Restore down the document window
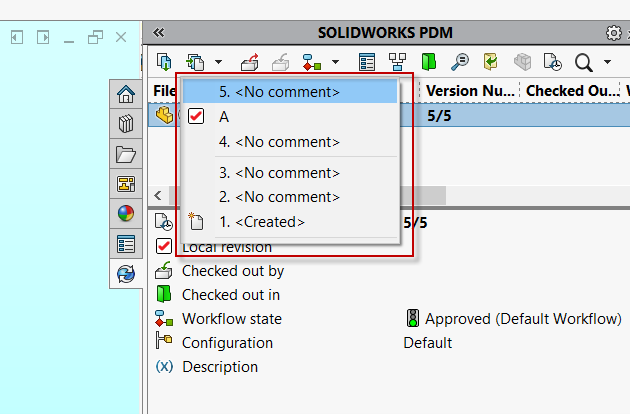Viewport: 630px width, 414px height. (x=95, y=37)
